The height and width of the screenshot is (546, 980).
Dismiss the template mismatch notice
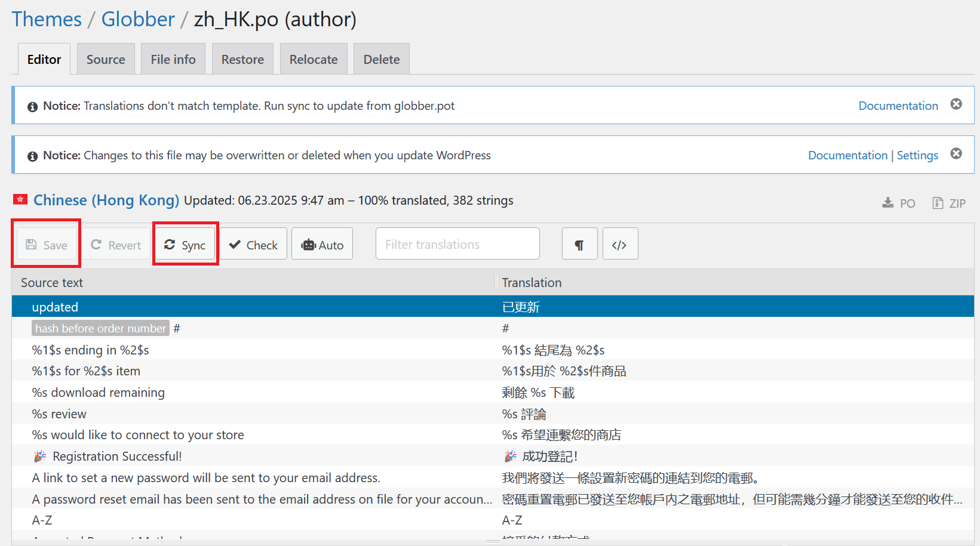point(956,104)
